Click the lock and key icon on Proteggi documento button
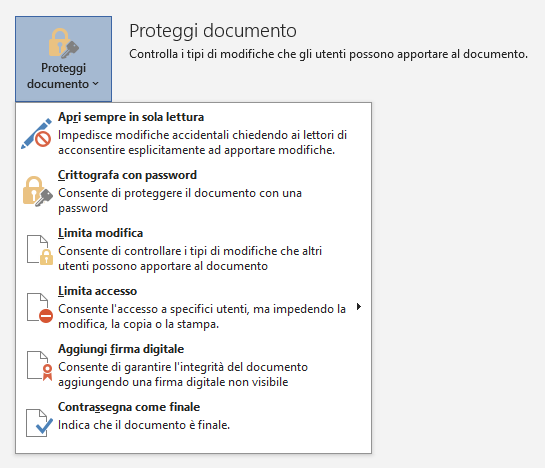This screenshot has height=468, width=545. [x=64, y=43]
